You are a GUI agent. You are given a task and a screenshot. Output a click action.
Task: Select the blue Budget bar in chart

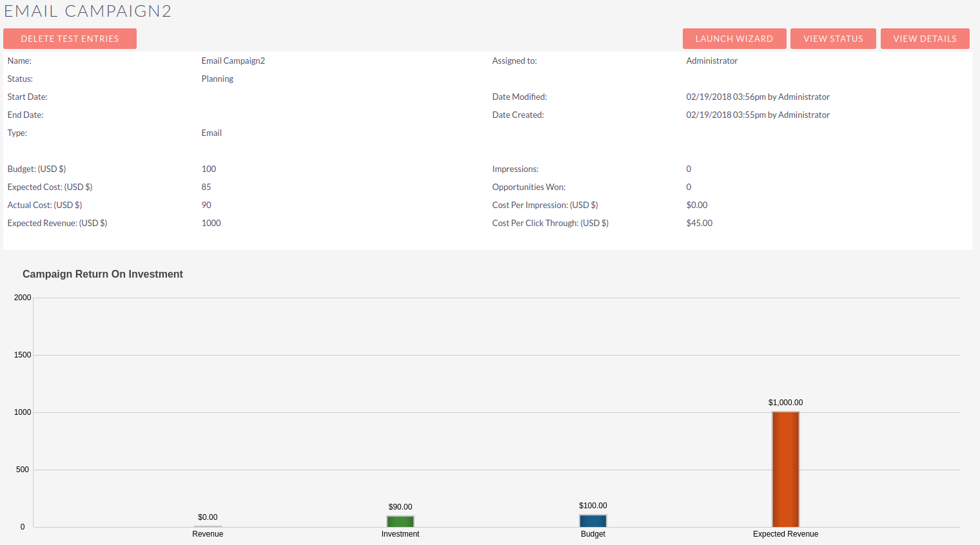(x=593, y=521)
